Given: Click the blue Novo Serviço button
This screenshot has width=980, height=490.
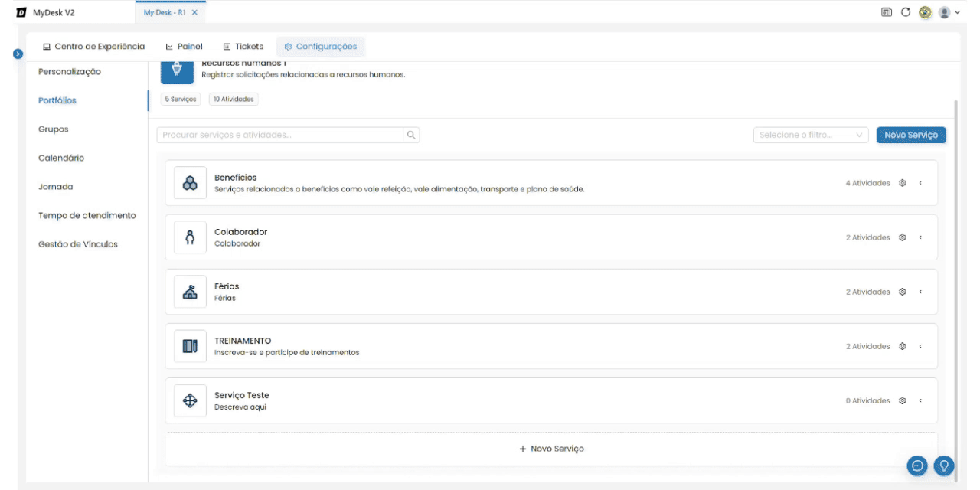Looking at the screenshot, I should 911,135.
